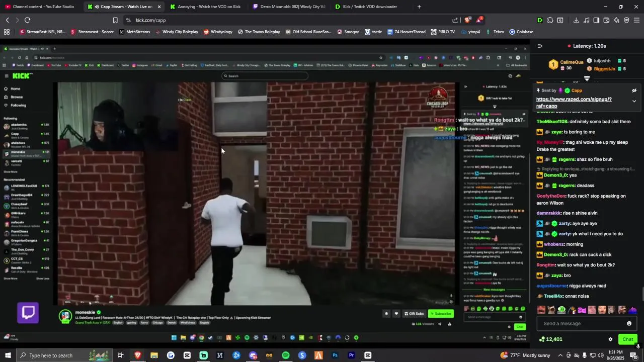Open a new browser tab
Screen dimensions: 644x362
click(419, 7)
